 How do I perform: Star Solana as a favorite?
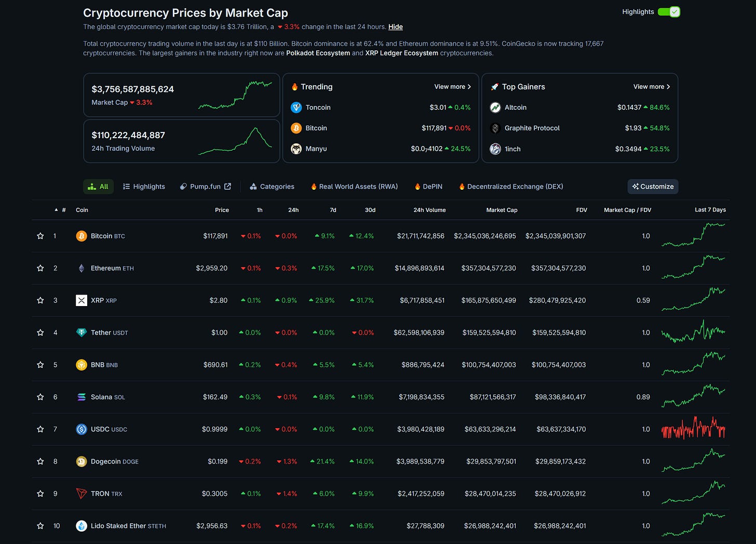[x=40, y=397]
